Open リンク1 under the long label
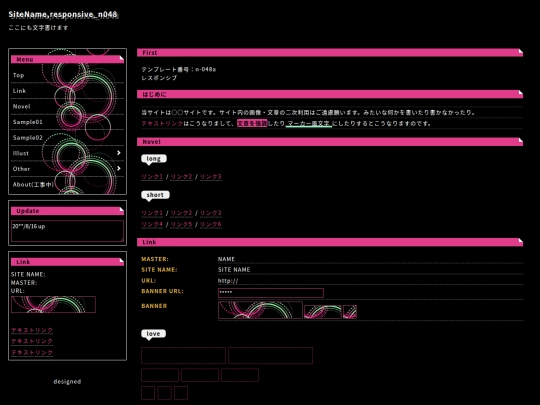 [x=152, y=177]
